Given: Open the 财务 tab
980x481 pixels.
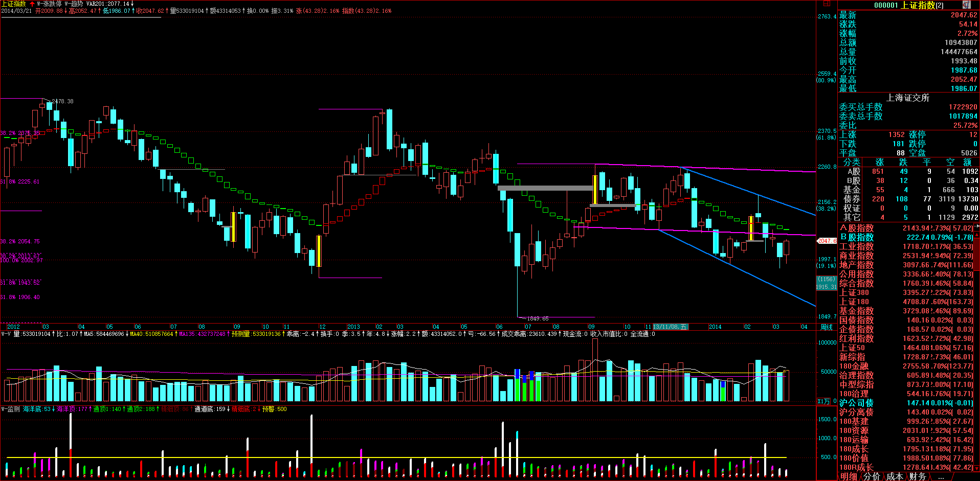Looking at the screenshot, I should (918, 476).
